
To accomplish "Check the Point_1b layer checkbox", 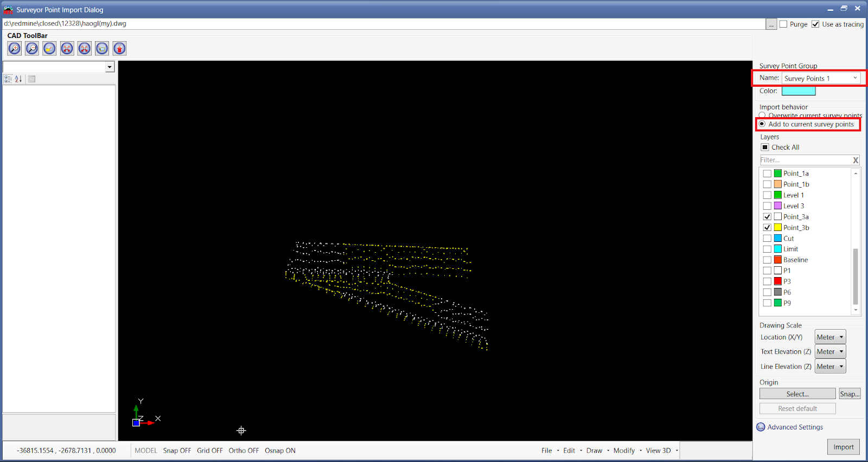I will (767, 184).
